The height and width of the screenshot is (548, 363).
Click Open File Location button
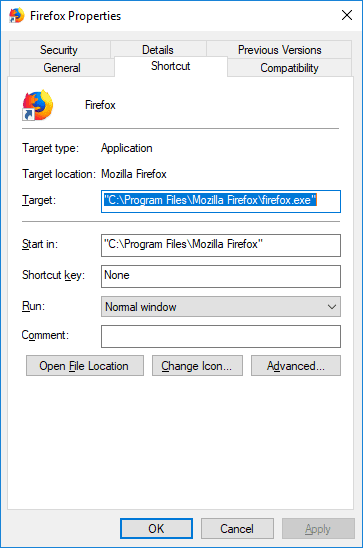(x=85, y=366)
